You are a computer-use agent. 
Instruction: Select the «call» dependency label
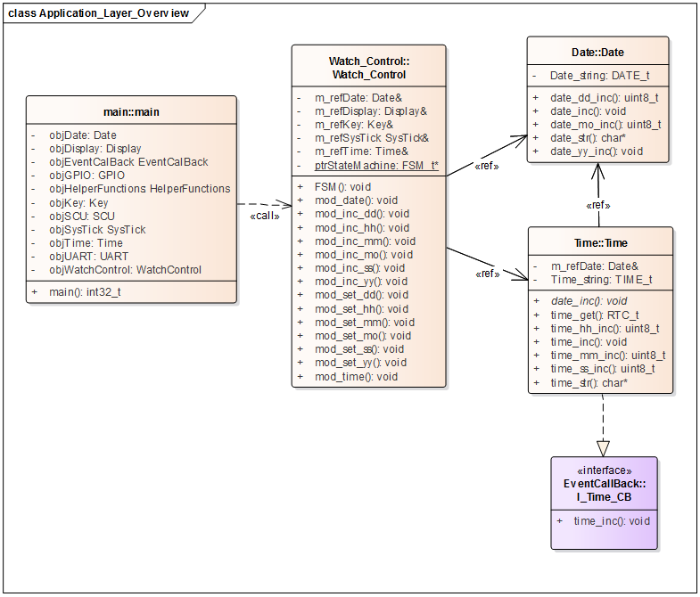(265, 216)
